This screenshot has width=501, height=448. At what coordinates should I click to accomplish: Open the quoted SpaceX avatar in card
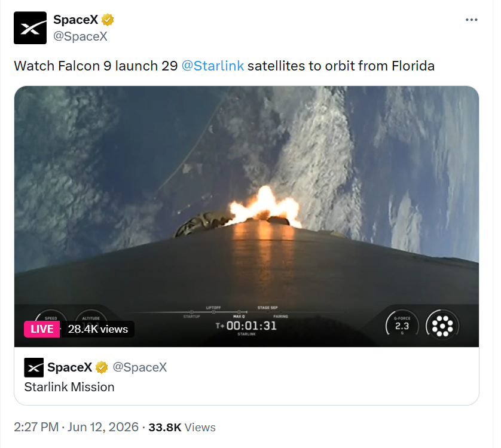[x=34, y=367]
